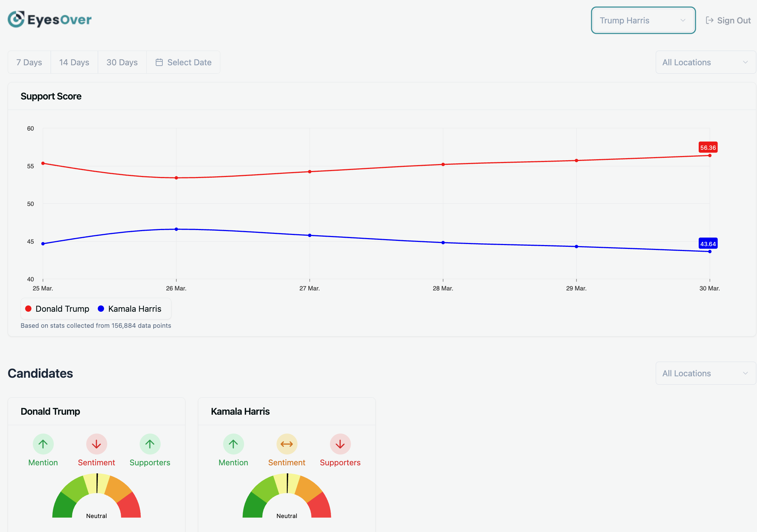This screenshot has height=532, width=757.
Task: Expand Candidates section All Locations dropdown
Action: click(705, 374)
